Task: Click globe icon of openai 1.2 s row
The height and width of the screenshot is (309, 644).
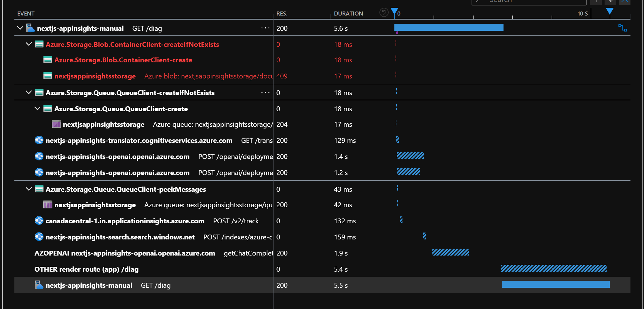Action: pyautogui.click(x=39, y=172)
